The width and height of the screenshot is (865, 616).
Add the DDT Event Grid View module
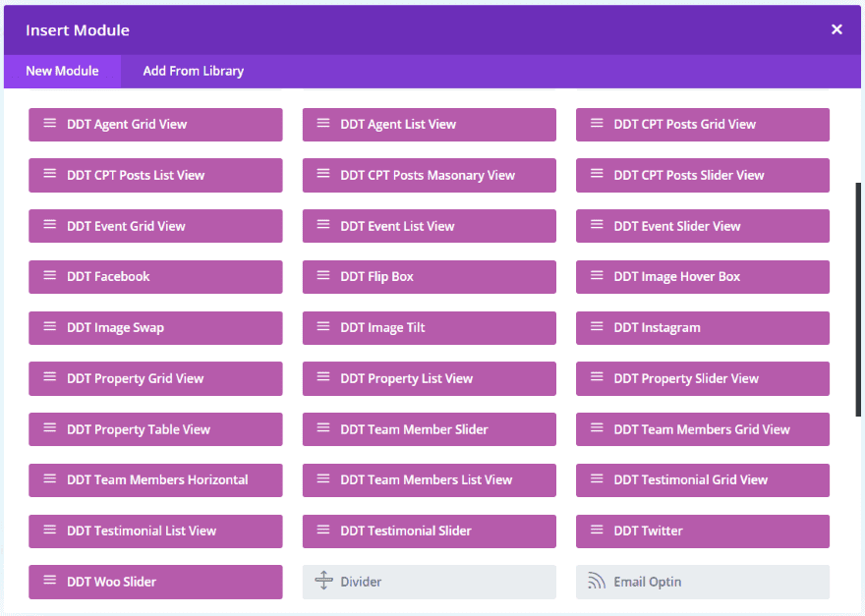coord(155,226)
